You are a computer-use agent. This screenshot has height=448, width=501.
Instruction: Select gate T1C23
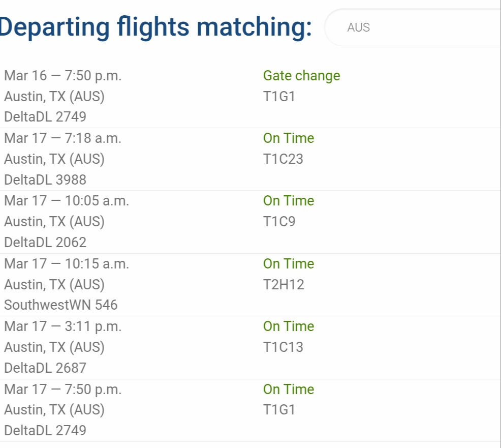(283, 159)
